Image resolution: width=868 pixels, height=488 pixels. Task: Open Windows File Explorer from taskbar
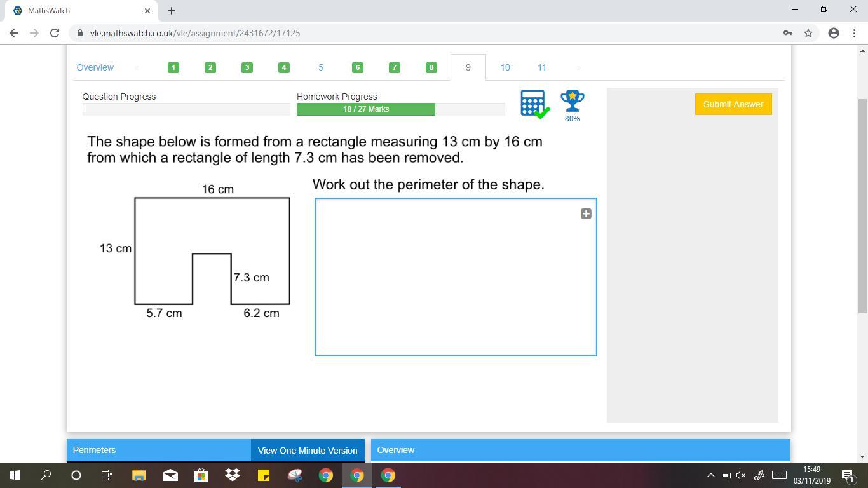click(x=139, y=475)
